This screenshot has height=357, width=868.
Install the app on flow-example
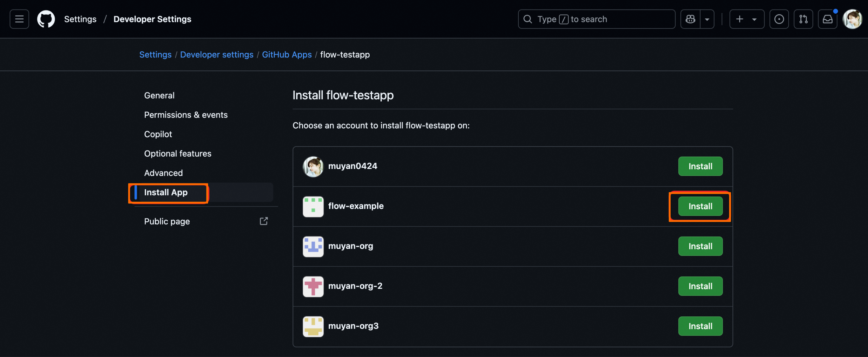click(x=700, y=206)
